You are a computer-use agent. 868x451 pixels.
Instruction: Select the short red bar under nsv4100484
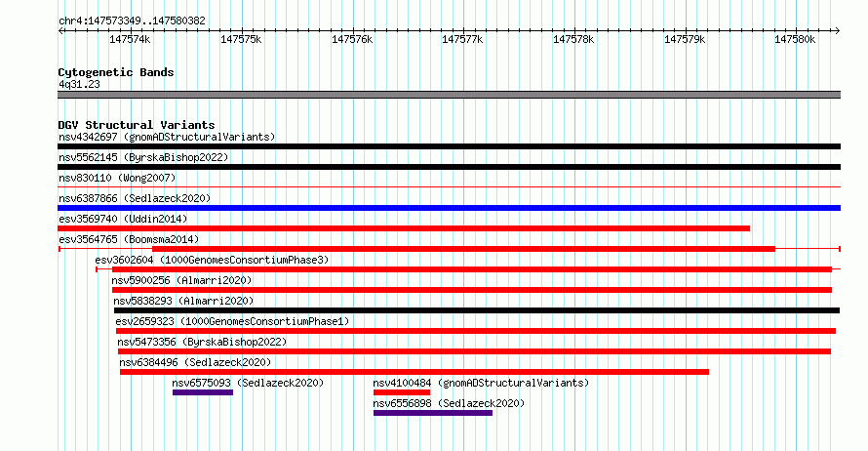[x=402, y=392]
